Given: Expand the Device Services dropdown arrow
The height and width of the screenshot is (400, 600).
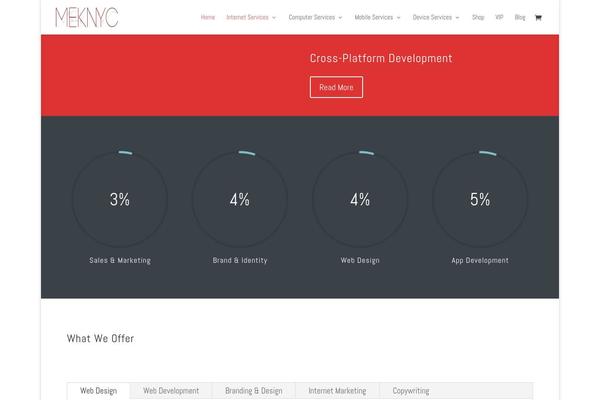Looking at the screenshot, I should tap(457, 18).
